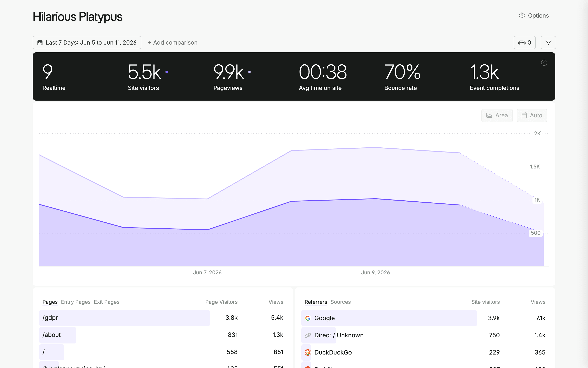This screenshot has width=588, height=368.
Task: Click the Options label
Action: point(538,16)
